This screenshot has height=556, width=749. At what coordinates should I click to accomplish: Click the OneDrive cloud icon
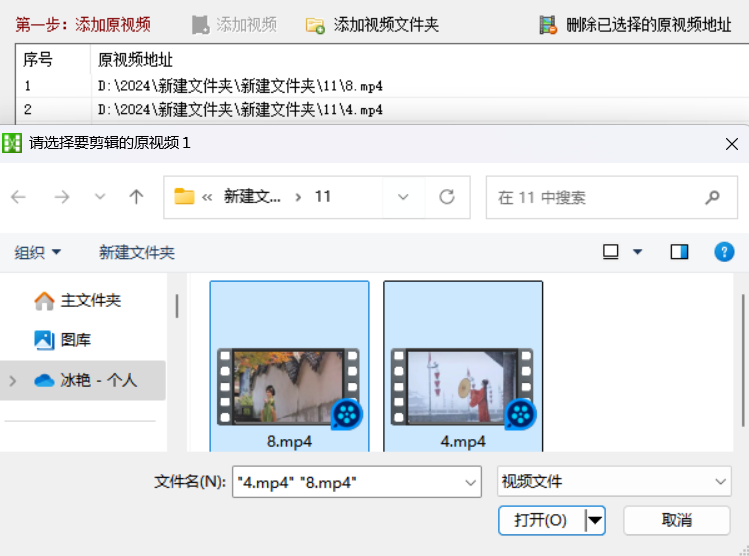coord(44,380)
